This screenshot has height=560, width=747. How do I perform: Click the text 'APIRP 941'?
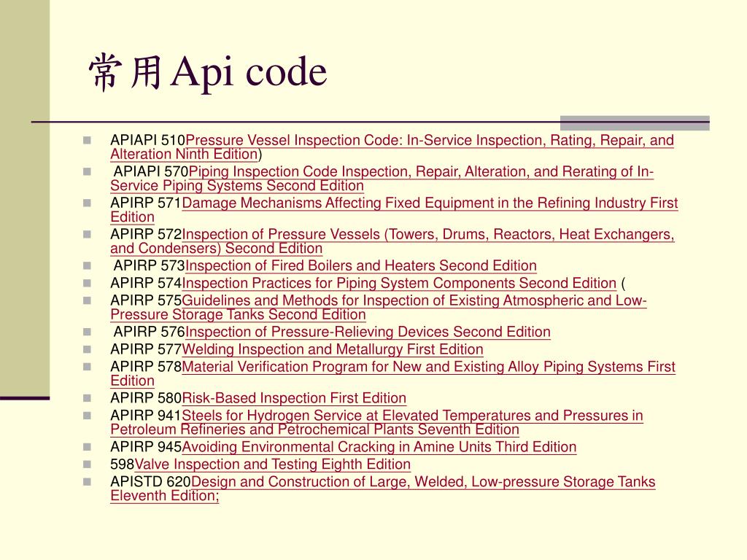tap(146, 416)
